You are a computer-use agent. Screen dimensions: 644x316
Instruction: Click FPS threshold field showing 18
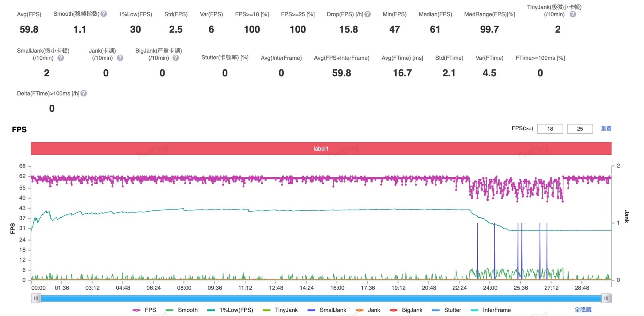click(550, 129)
